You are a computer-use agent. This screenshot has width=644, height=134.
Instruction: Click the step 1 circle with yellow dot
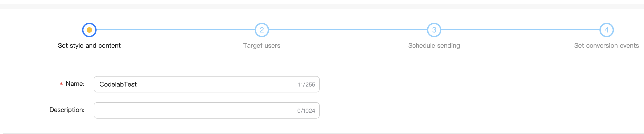click(x=89, y=30)
